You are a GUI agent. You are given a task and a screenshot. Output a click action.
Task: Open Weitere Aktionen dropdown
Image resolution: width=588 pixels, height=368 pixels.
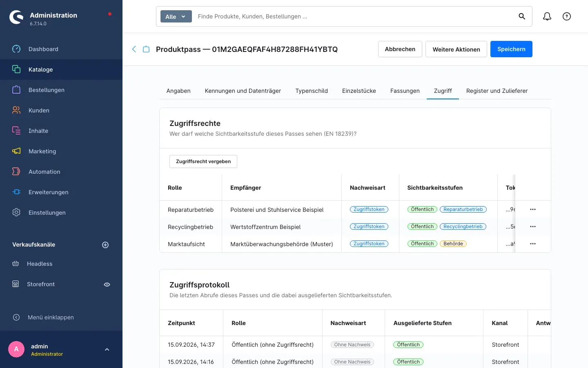(456, 49)
